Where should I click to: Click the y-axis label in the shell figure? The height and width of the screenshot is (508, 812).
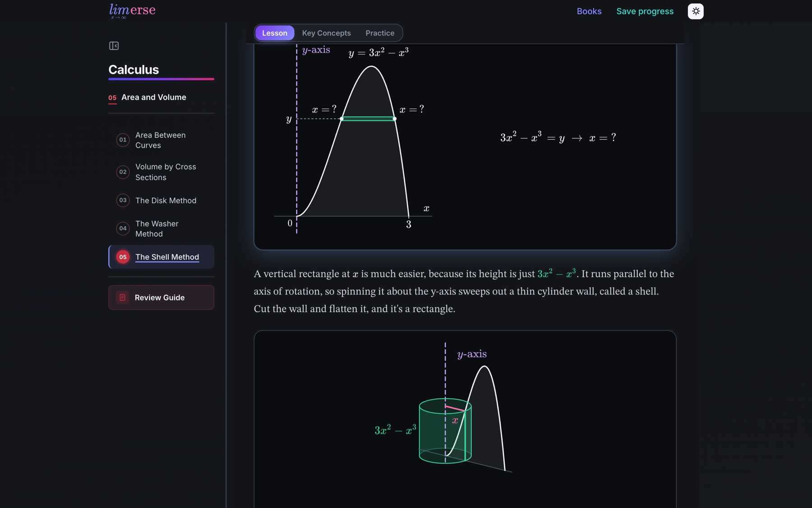[472, 354]
